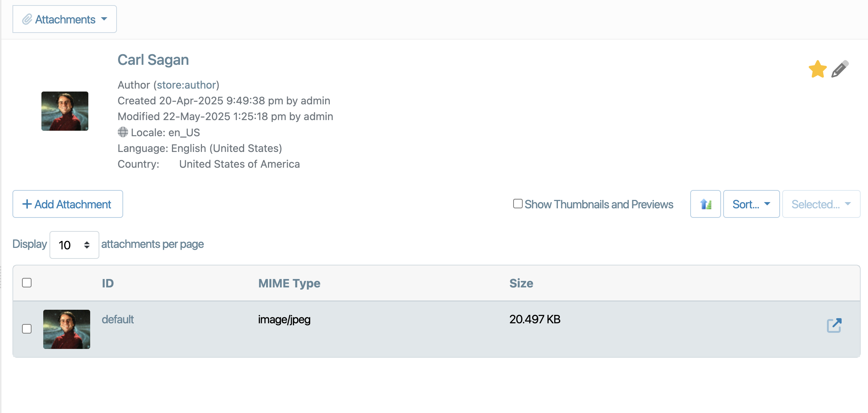868x413 pixels.
Task: Expand the Sort... dropdown
Action: pyautogui.click(x=751, y=204)
